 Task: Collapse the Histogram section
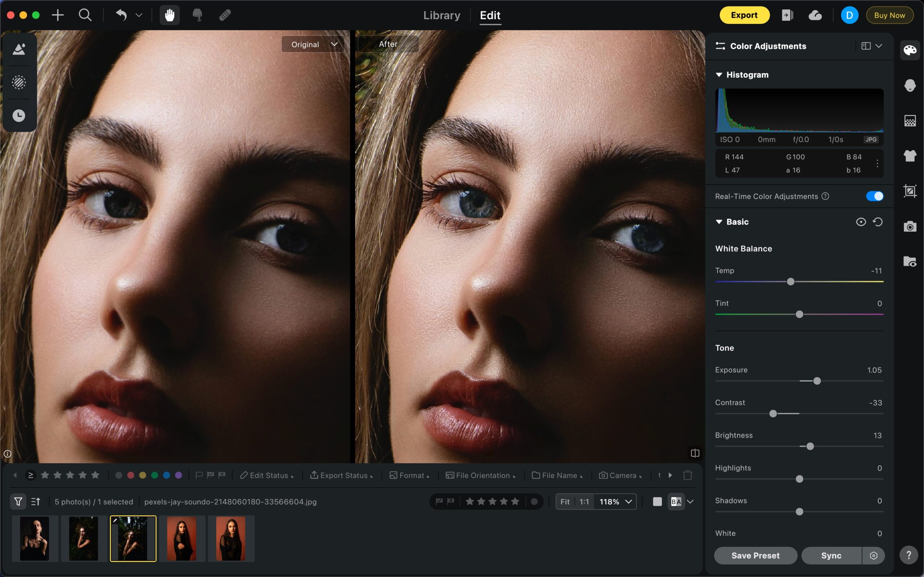coord(719,75)
